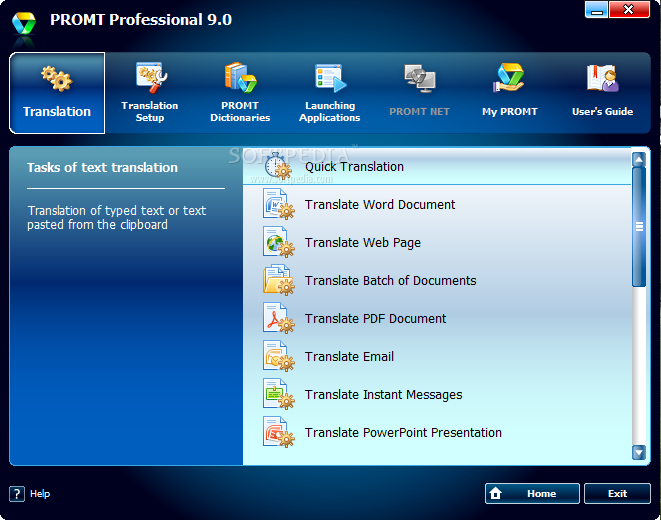This screenshot has width=661, height=520.
Task: Click the task list scroll down arrow
Action: [639, 453]
